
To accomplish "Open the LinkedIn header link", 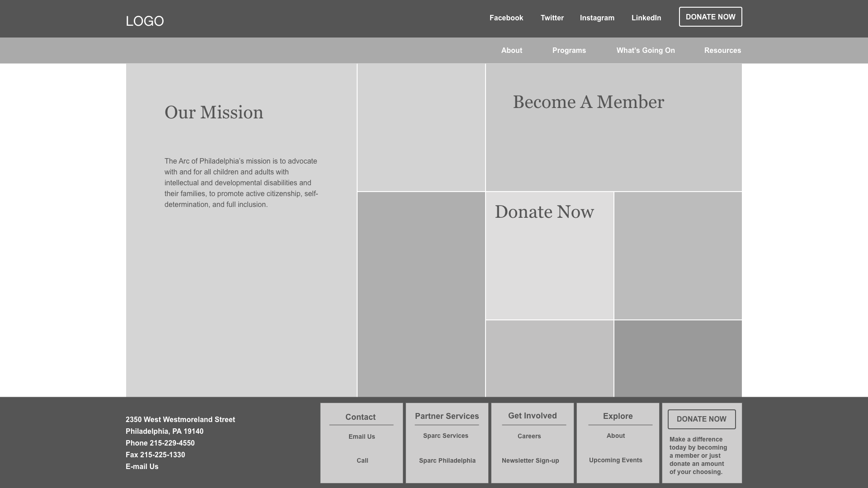I will (646, 18).
